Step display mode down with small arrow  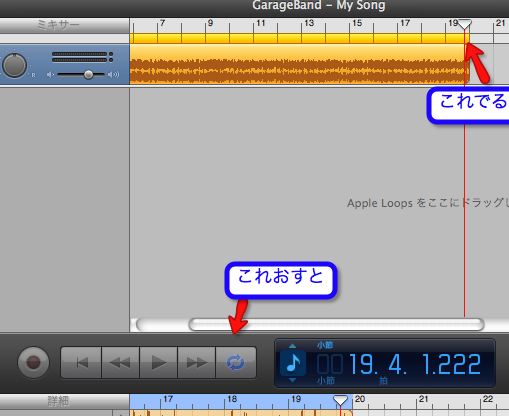tap(292, 380)
